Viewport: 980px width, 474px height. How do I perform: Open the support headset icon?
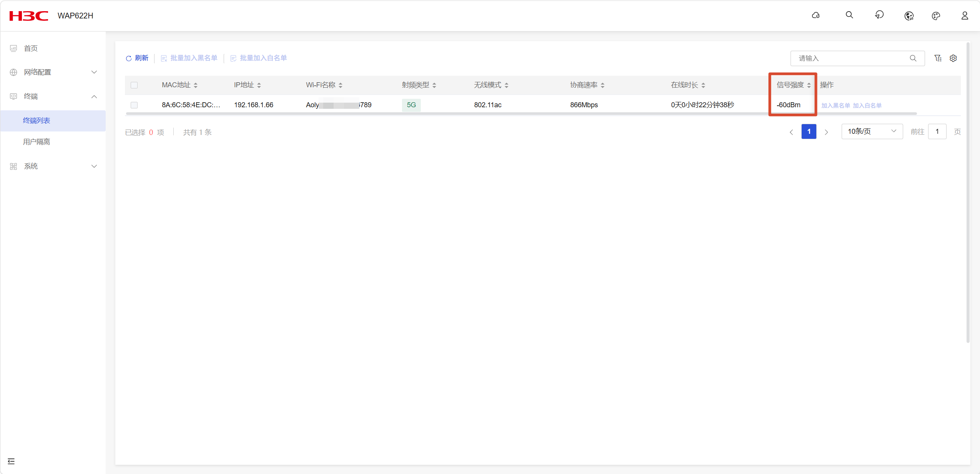point(879,15)
